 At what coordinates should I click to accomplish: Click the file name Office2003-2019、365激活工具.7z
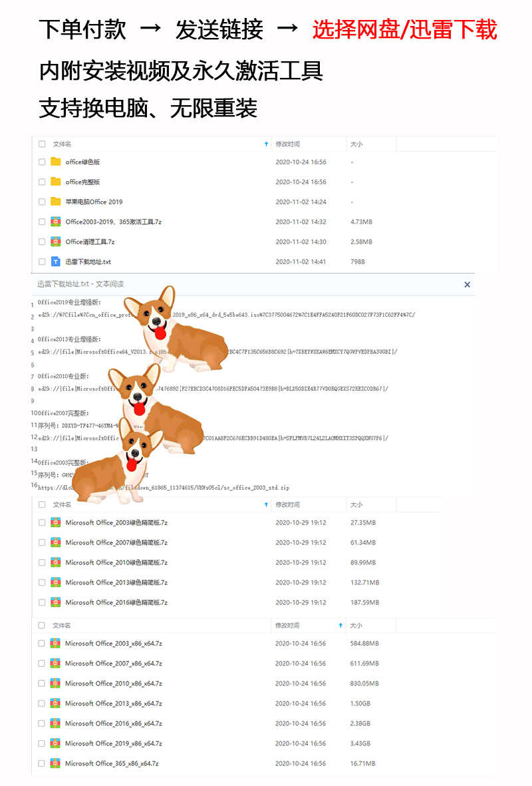coord(114,222)
